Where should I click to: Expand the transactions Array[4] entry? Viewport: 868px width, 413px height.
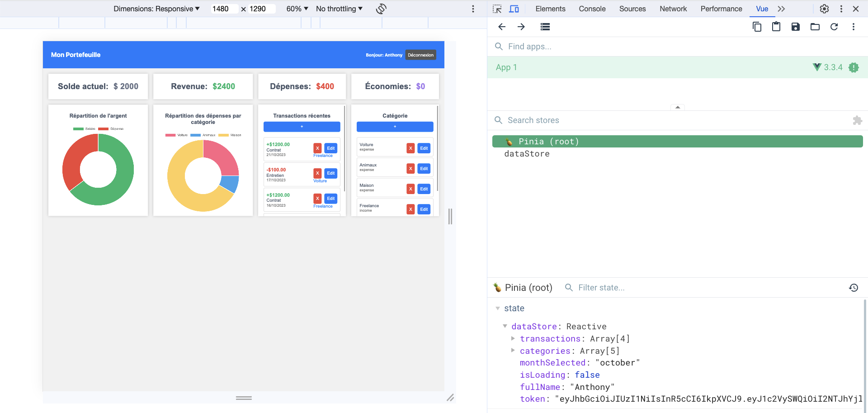point(513,338)
